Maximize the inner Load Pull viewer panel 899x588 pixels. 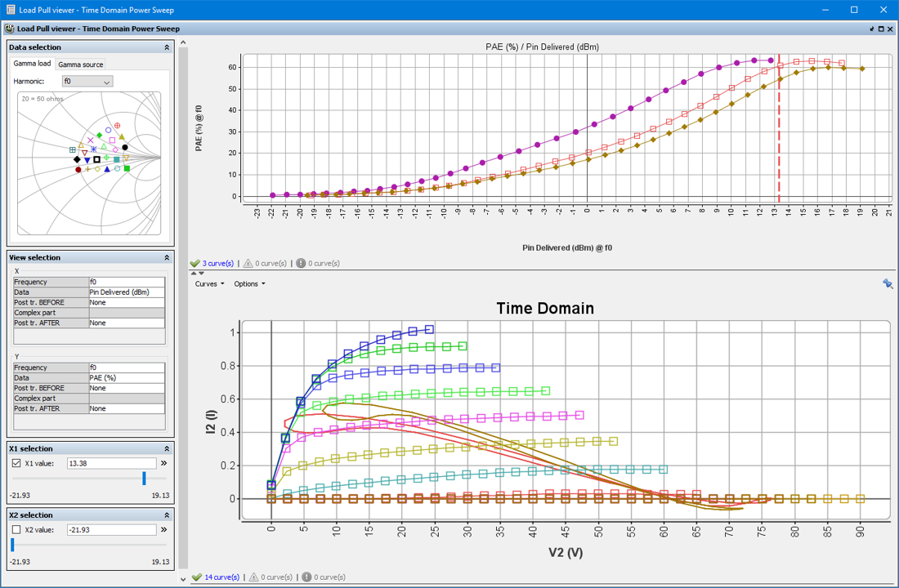pyautogui.click(x=881, y=29)
